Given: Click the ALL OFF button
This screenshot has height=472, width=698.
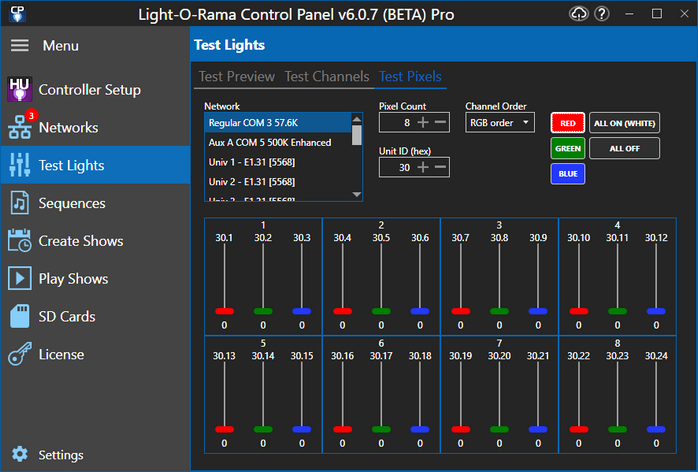Looking at the screenshot, I should (x=624, y=148).
